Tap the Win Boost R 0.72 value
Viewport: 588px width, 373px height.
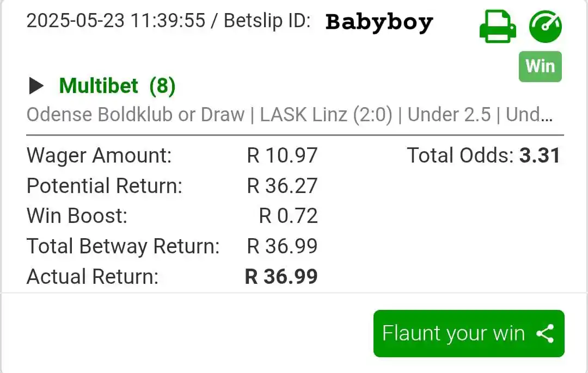[288, 216]
